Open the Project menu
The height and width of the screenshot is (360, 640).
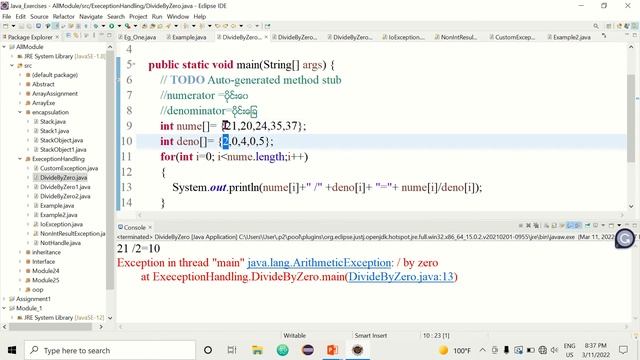[x=138, y=16]
